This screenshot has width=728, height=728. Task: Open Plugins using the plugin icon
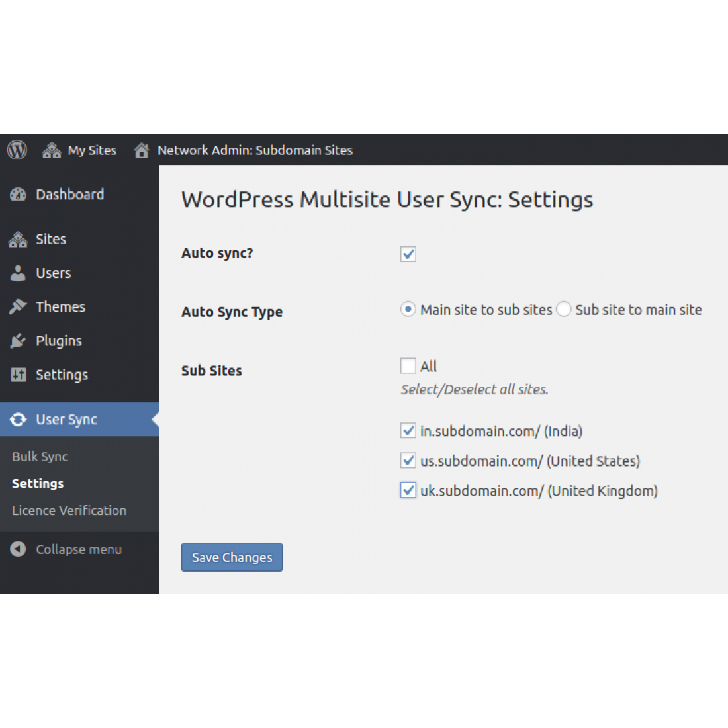[19, 340]
